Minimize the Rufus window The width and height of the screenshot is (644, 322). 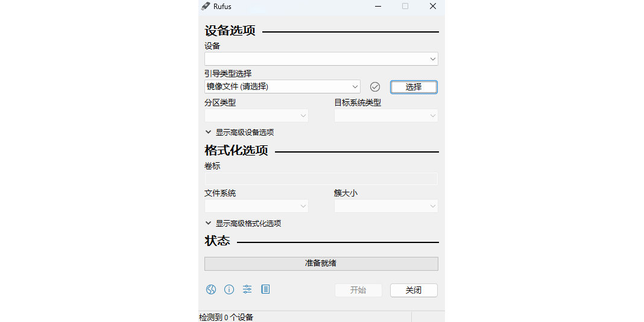coord(377,7)
